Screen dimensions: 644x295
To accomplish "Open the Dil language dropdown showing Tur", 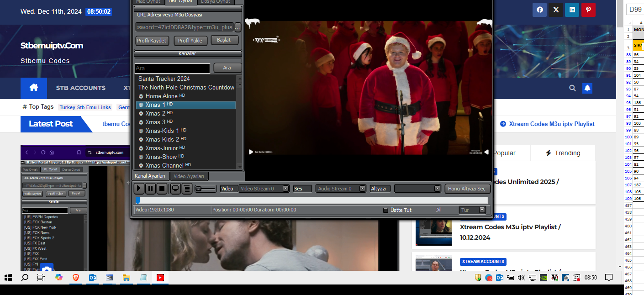I will [473, 210].
